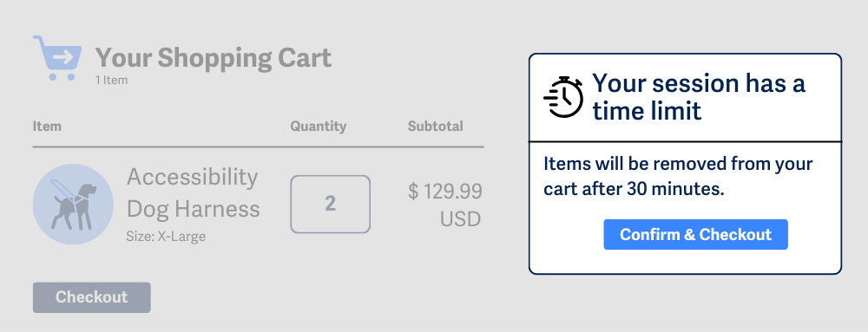
Task: Click the 1 Item count label
Action: [x=111, y=80]
